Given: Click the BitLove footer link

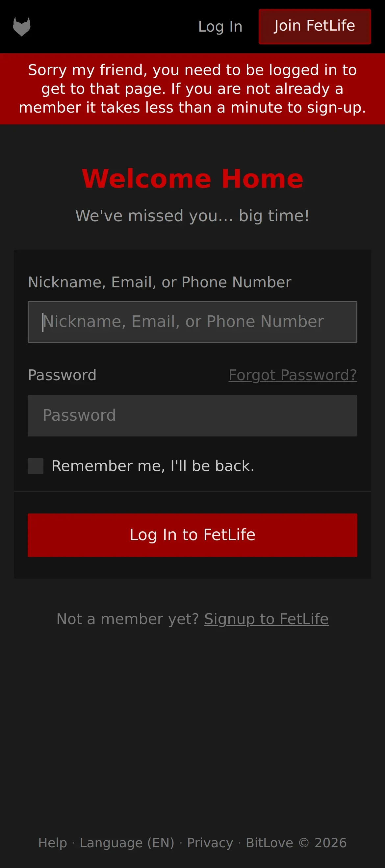Looking at the screenshot, I should 269,843.
